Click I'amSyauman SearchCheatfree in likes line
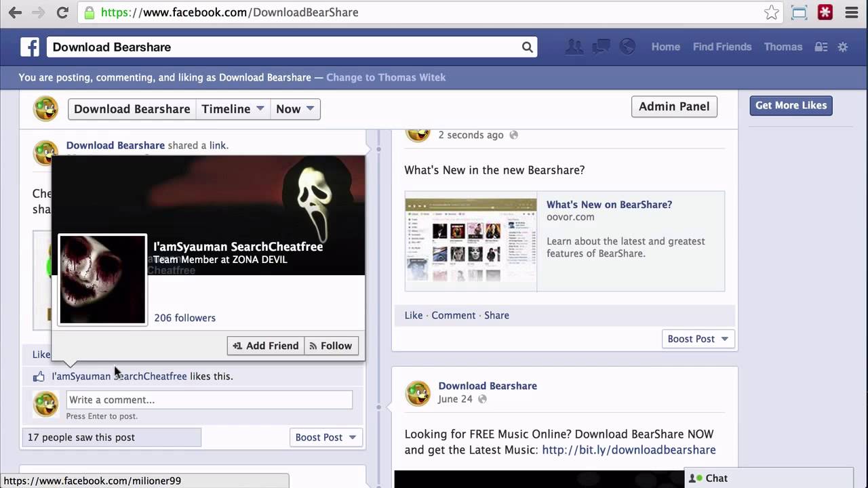Viewport: 868px width, 488px height. click(x=119, y=376)
